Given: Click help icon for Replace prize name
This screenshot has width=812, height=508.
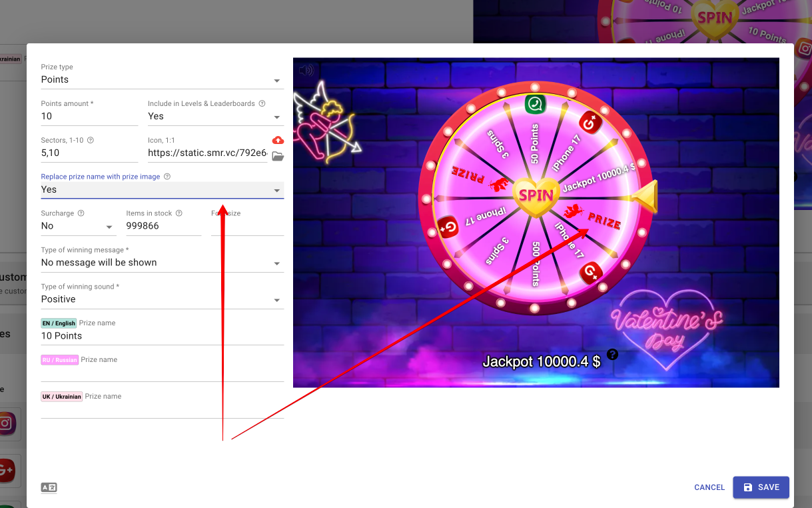Looking at the screenshot, I should tap(167, 177).
